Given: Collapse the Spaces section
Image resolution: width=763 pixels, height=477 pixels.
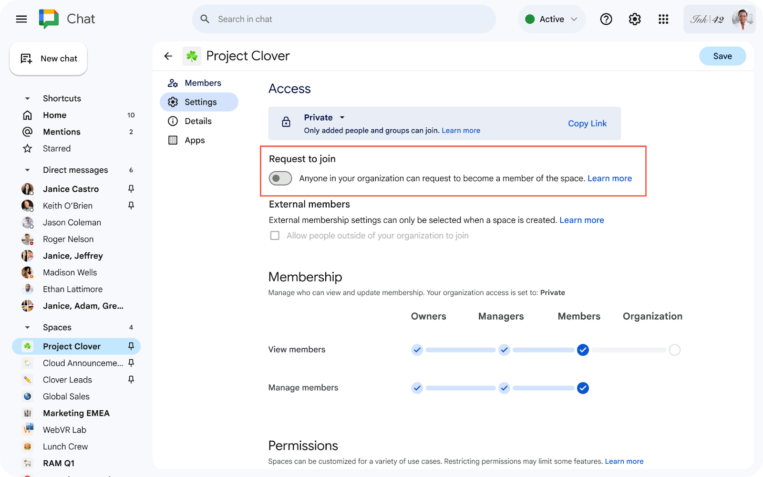Looking at the screenshot, I should pos(27,327).
